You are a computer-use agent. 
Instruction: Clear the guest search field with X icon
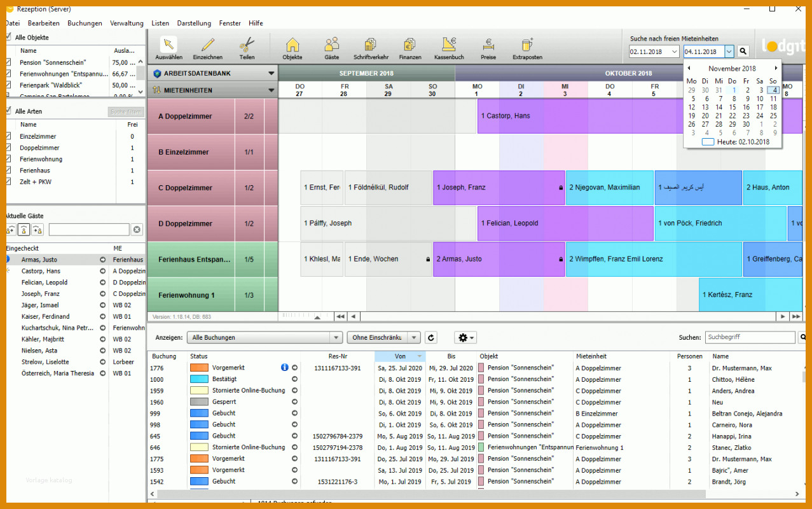click(x=137, y=230)
